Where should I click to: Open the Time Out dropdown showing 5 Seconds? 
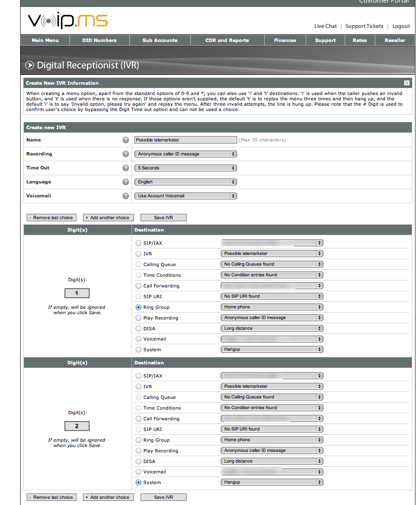tap(186, 168)
